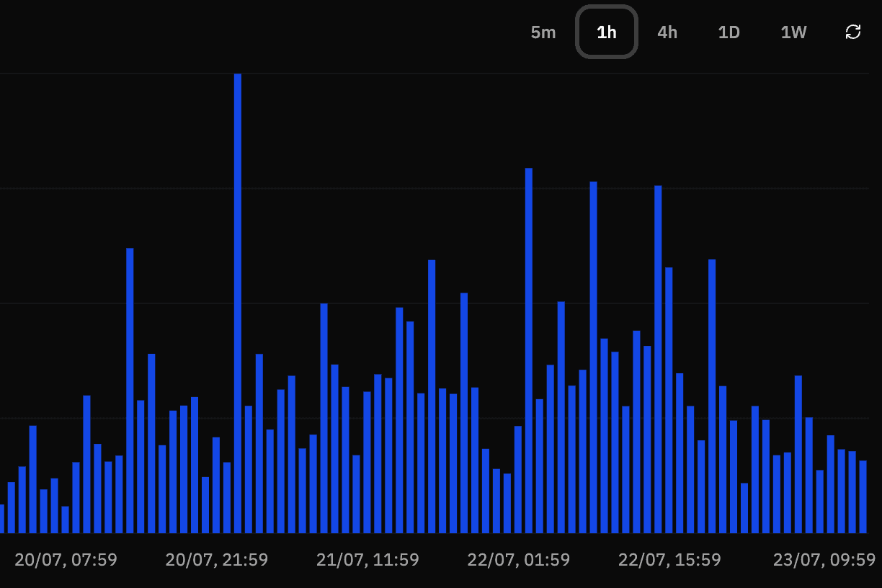Pick the third tallest bar in the chart
The width and height of the screenshot is (882, 588).
(594, 357)
